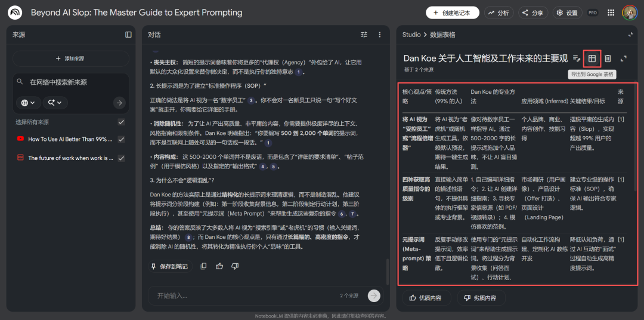Click citation number 8
Viewport: 644px width, 320px height.
pyautogui.click(x=188, y=238)
